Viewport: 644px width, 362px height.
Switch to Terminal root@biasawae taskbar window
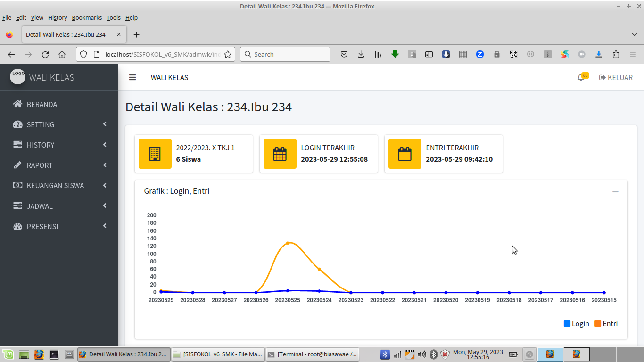pyautogui.click(x=312, y=354)
